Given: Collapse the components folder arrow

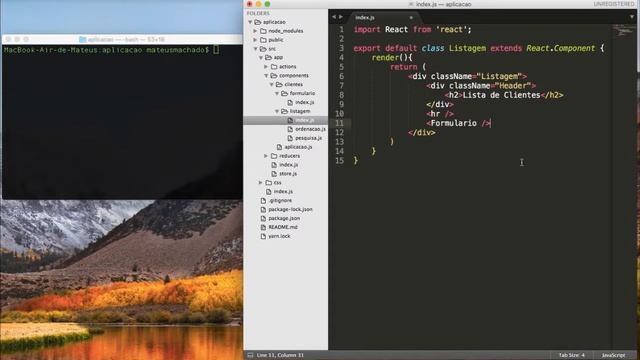Looking at the screenshot, I should (266, 76).
